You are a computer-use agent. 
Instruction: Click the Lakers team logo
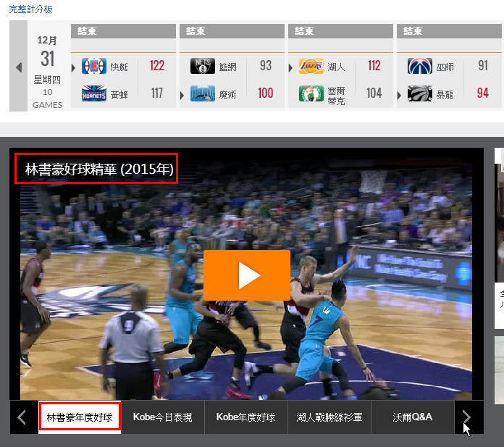(x=311, y=66)
